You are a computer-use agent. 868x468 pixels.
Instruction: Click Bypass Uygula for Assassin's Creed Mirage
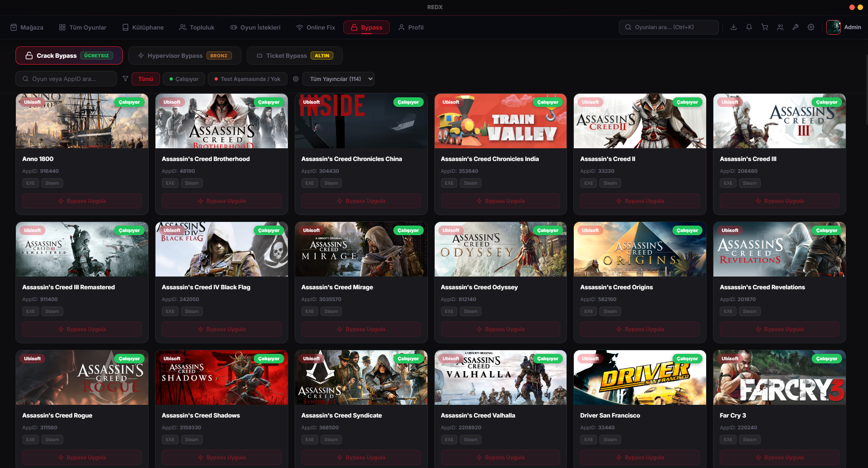361,329
